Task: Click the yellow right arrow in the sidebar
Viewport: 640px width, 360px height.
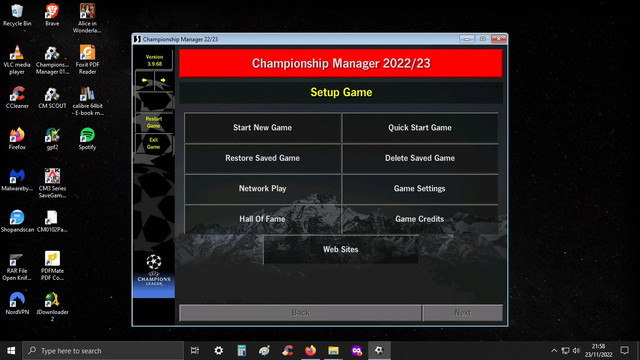Action: (x=163, y=80)
